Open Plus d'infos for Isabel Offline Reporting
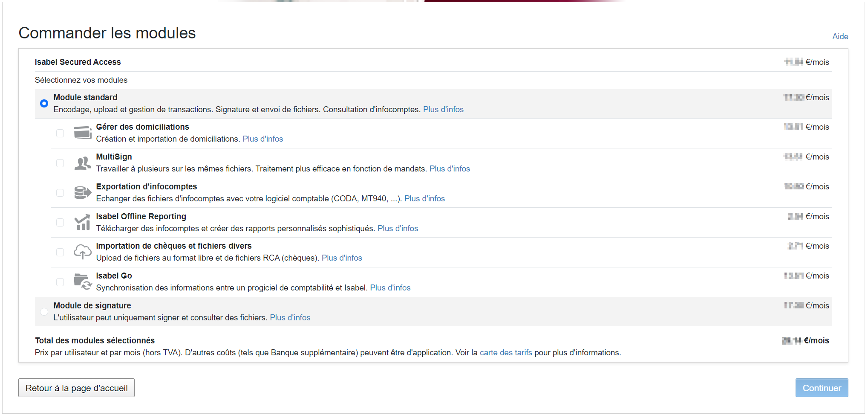The image size is (868, 418). (x=398, y=228)
